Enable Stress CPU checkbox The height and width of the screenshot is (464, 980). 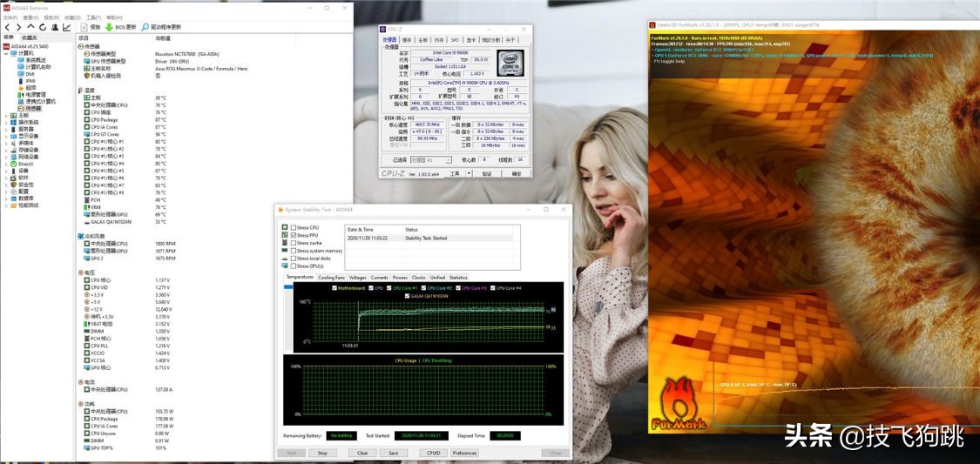(x=294, y=228)
